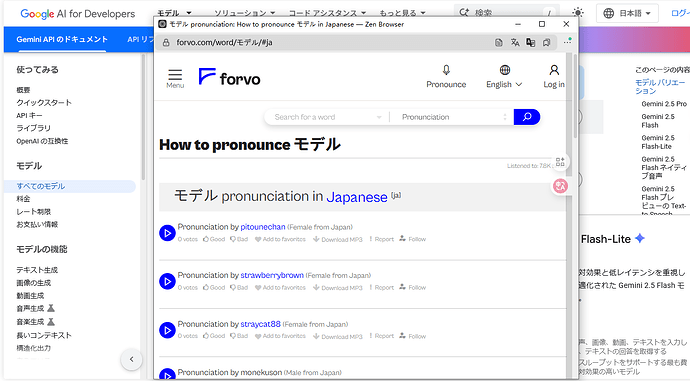Open strawberrybrown's profile link

[272, 275]
